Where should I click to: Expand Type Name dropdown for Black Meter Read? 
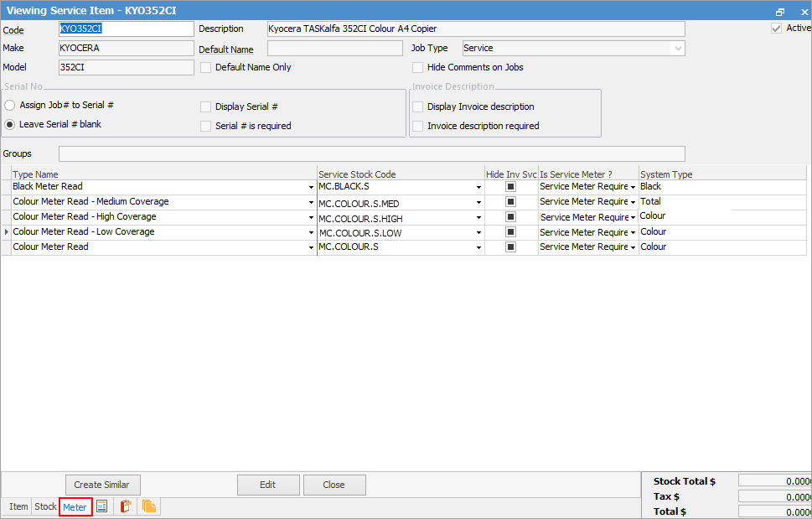(311, 187)
